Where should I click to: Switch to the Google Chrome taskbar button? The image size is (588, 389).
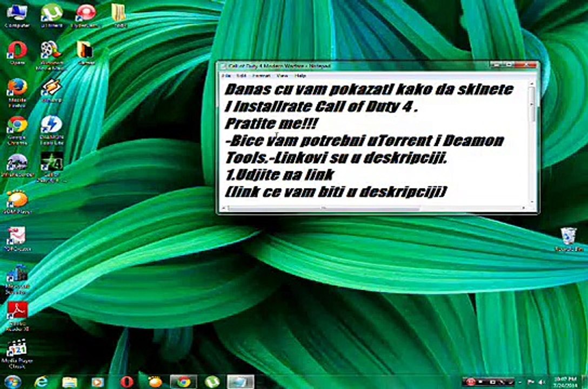pyautogui.click(x=184, y=381)
